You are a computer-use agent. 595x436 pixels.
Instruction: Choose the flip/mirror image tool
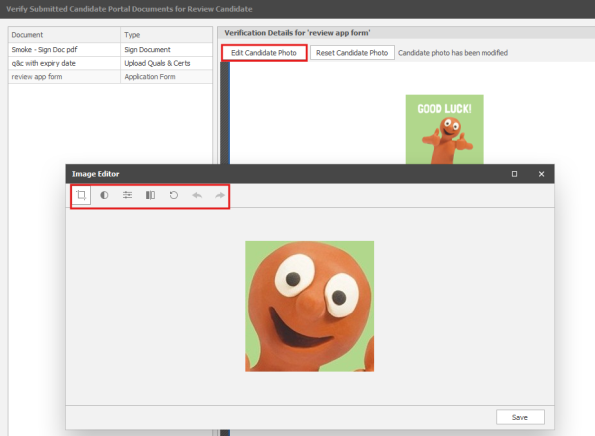[150, 195]
